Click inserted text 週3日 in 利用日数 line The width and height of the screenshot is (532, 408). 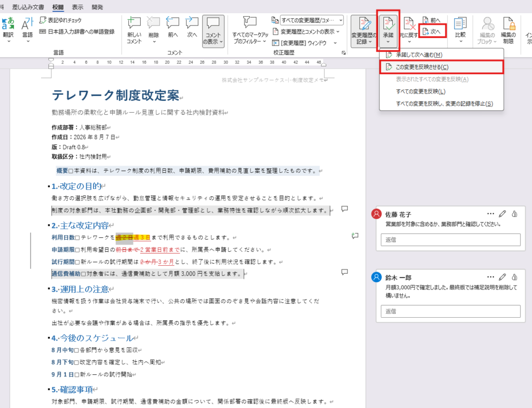pyautogui.click(x=141, y=238)
